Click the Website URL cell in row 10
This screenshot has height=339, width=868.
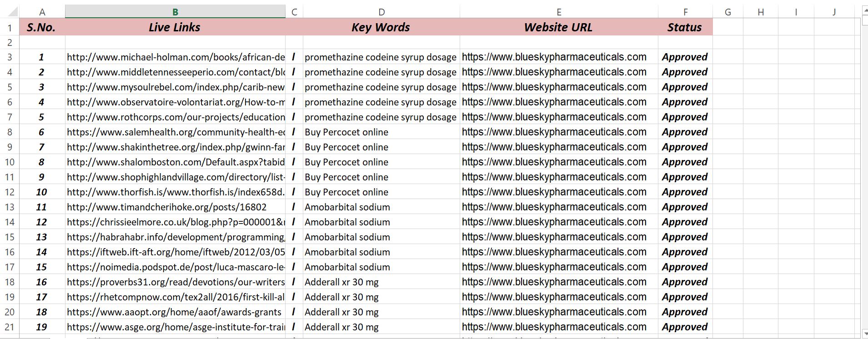554,162
